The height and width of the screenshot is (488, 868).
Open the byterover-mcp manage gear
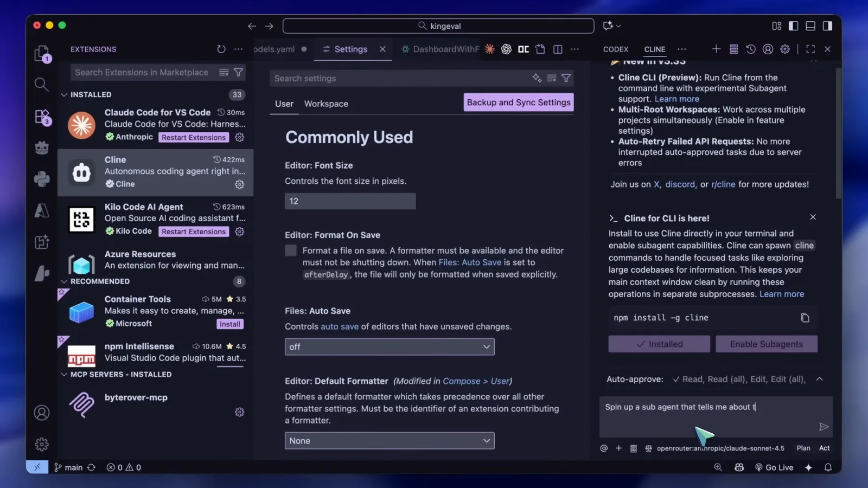[x=239, y=412]
